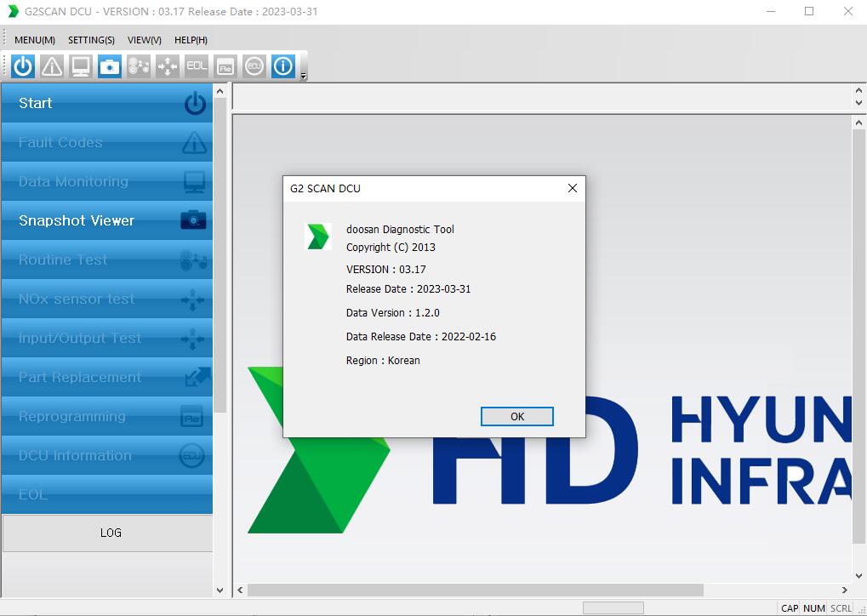Select NOx sensor test in sidebar
This screenshot has height=616, width=867.
click(106, 299)
